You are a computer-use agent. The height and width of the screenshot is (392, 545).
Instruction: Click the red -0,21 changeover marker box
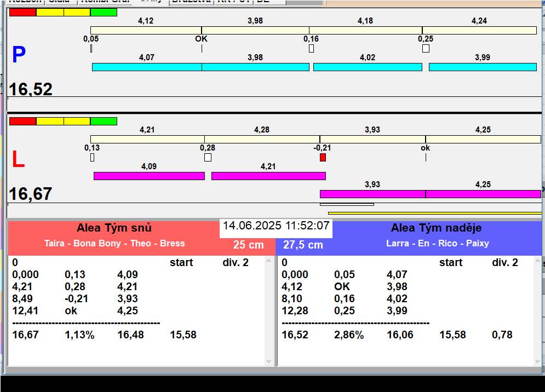click(323, 158)
